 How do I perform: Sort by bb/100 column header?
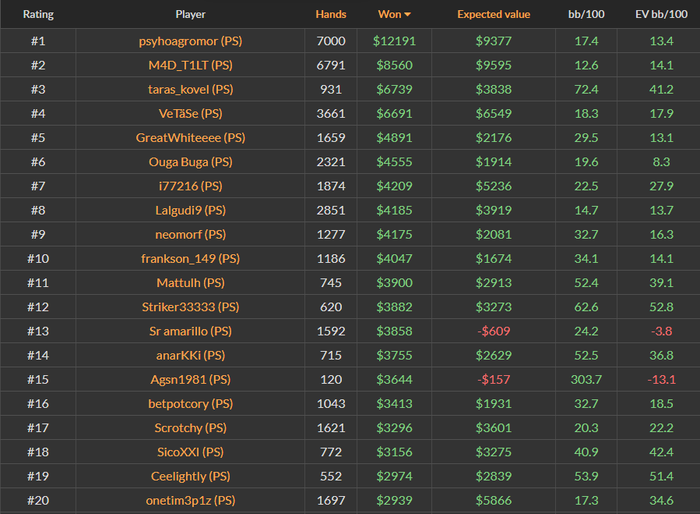click(587, 15)
